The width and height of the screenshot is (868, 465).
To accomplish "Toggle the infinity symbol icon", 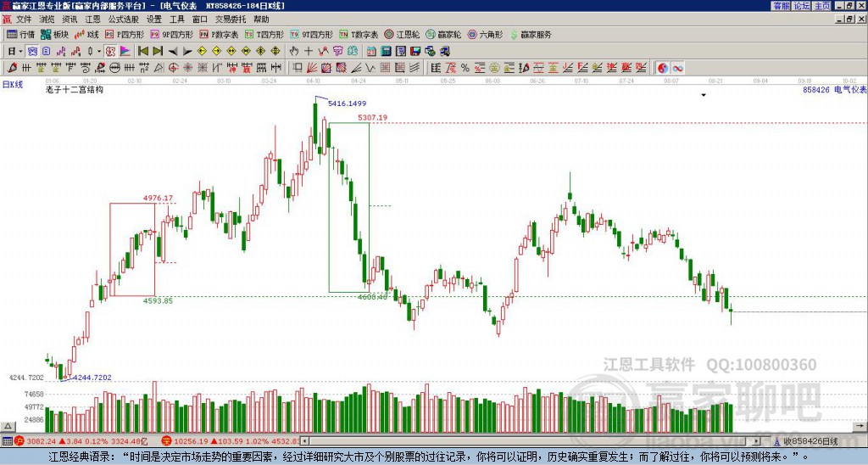I will [677, 68].
